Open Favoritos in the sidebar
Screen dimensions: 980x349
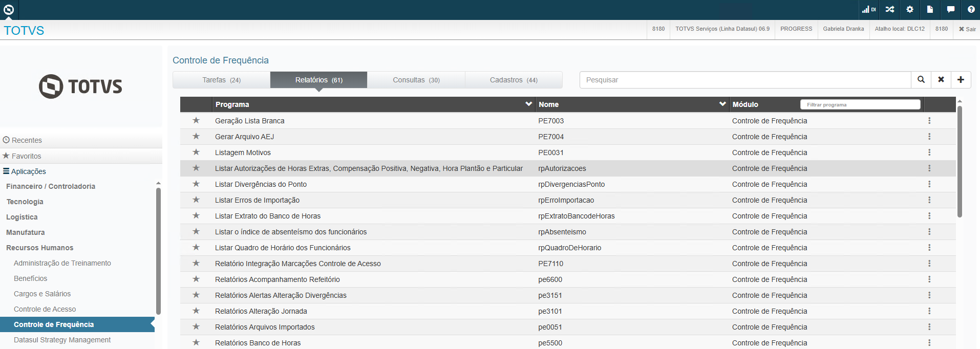[x=22, y=156]
